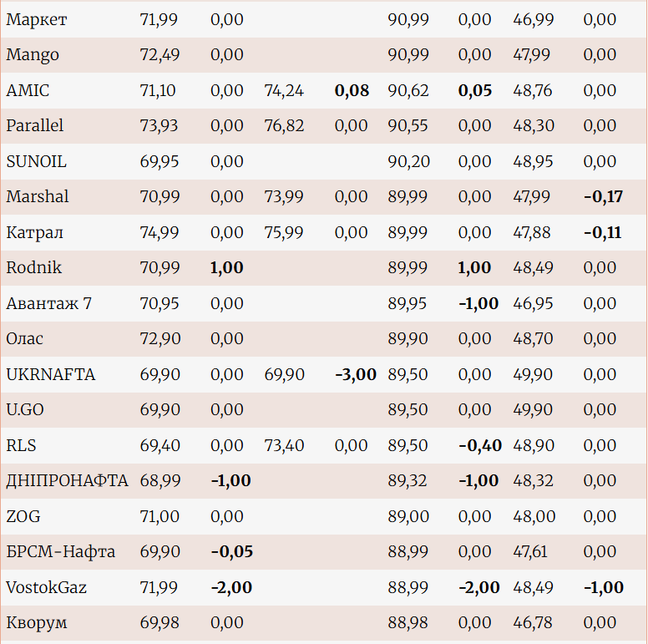Select the -0,40 change in RLS row

click(480, 445)
